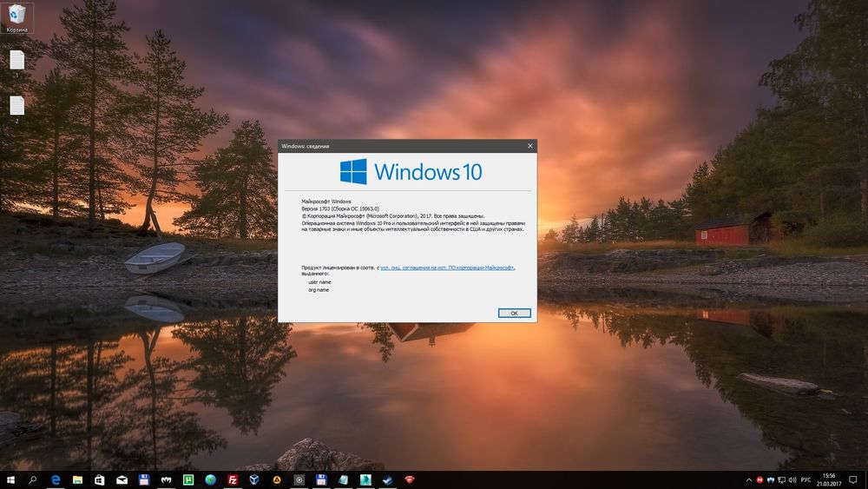Select Корзина recycle bin desktop icon
The image size is (868, 489).
click(x=17, y=17)
